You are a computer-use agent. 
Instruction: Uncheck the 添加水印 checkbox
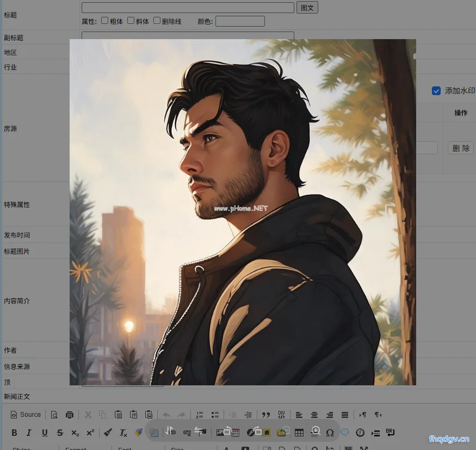click(436, 91)
